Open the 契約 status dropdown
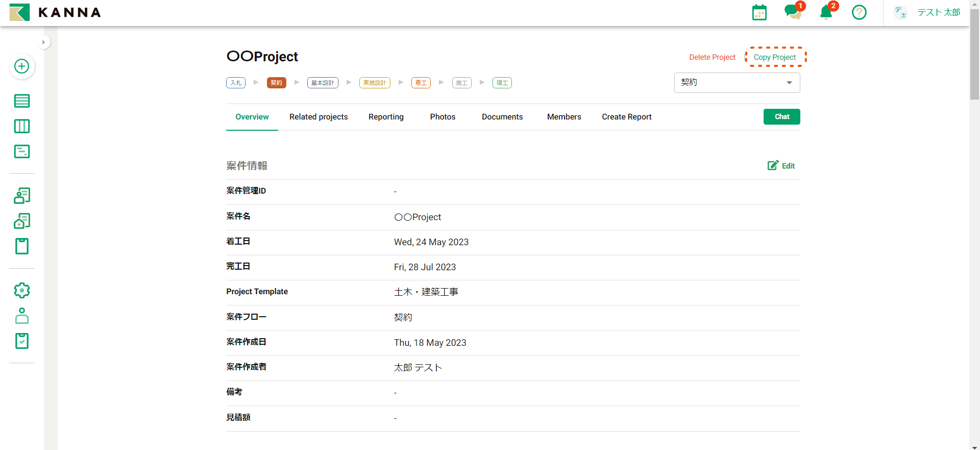Image resolution: width=980 pixels, height=450 pixels. 737,83
